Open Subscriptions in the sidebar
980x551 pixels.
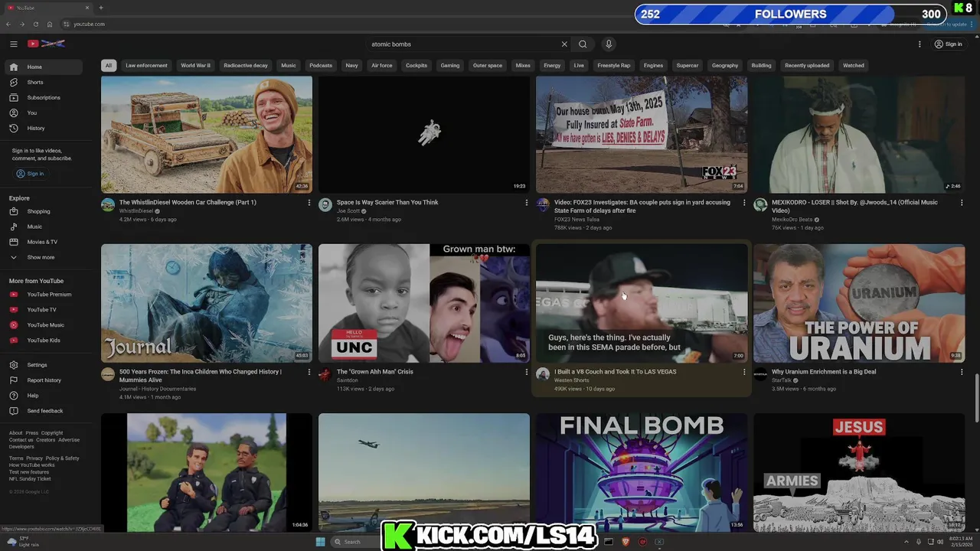pyautogui.click(x=44, y=97)
